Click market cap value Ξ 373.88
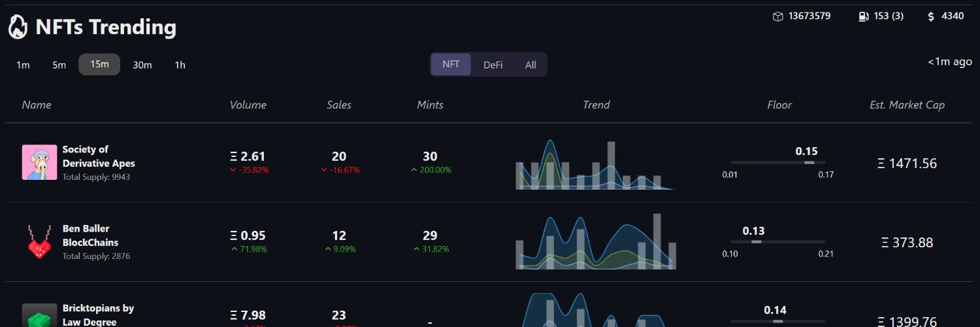980x327 pixels. (x=907, y=243)
